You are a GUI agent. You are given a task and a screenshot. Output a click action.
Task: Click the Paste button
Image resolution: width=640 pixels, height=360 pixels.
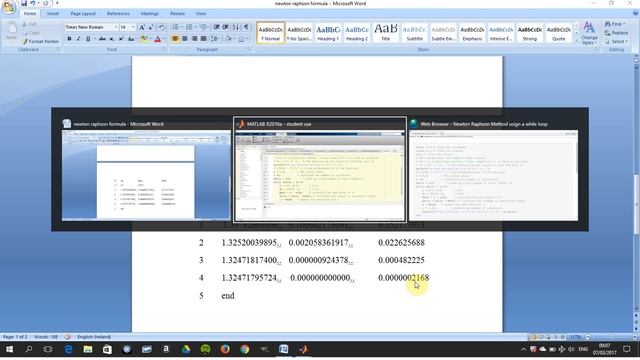[11, 32]
